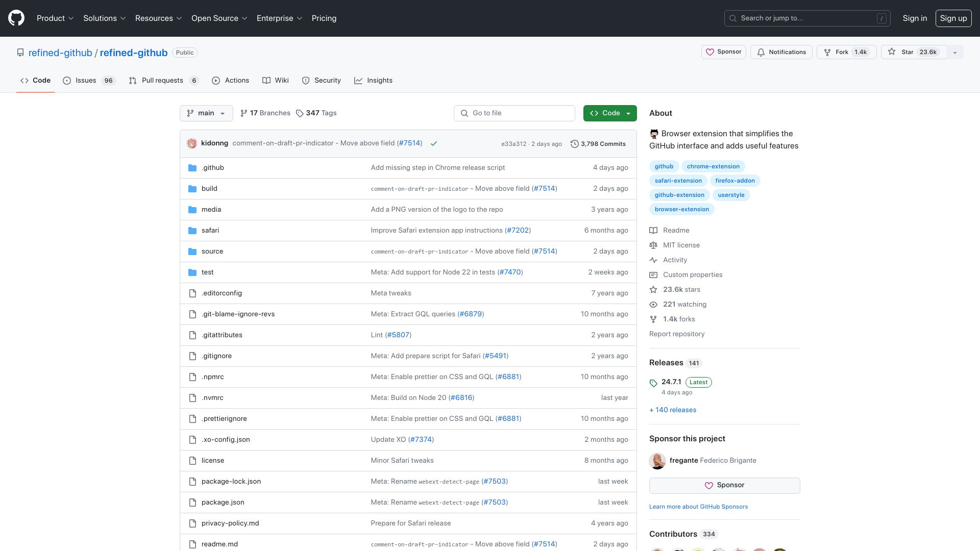The height and width of the screenshot is (551, 980).
Task: Click the Sign up button
Action: coord(953,18)
